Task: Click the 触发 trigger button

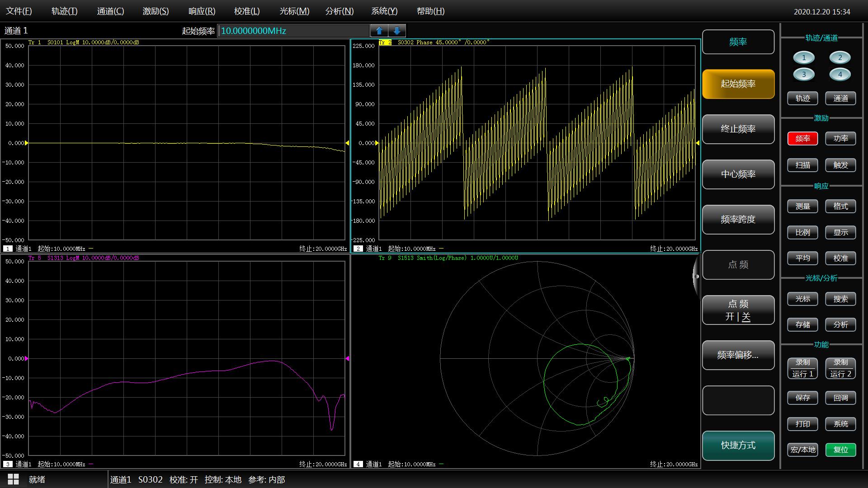Action: coord(841,165)
